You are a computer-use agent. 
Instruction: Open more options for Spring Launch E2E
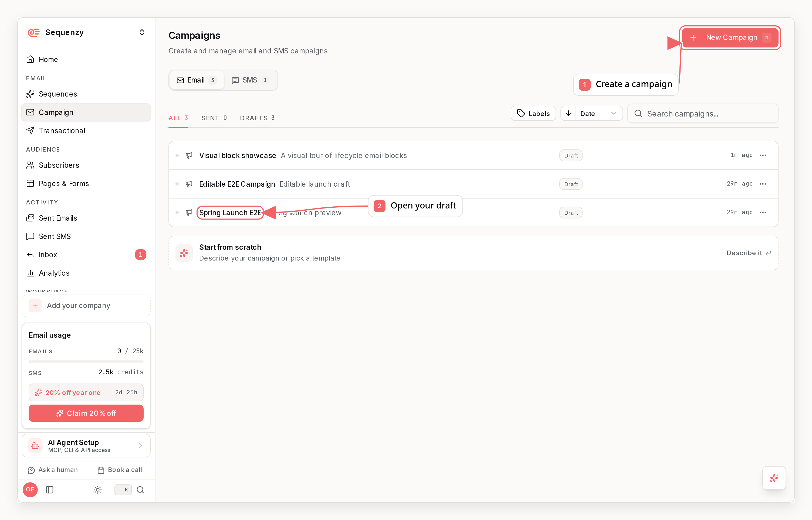763,212
